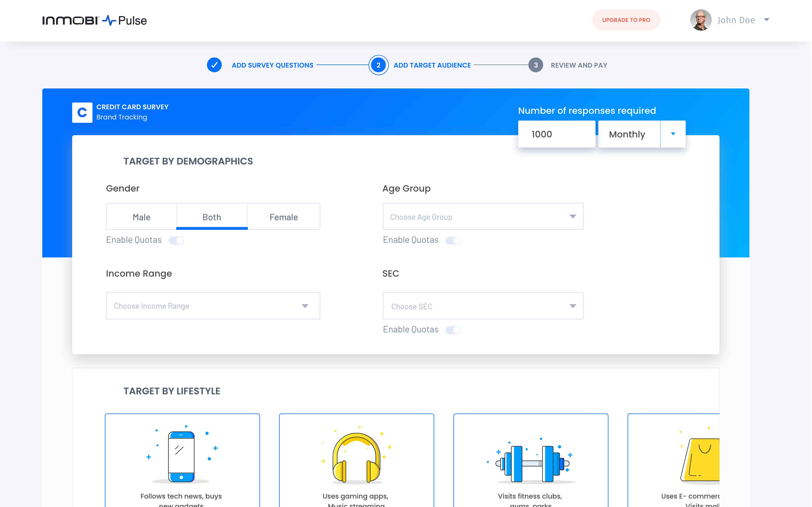
Task: Open the Choose Income Range dropdown
Action: coord(213,306)
